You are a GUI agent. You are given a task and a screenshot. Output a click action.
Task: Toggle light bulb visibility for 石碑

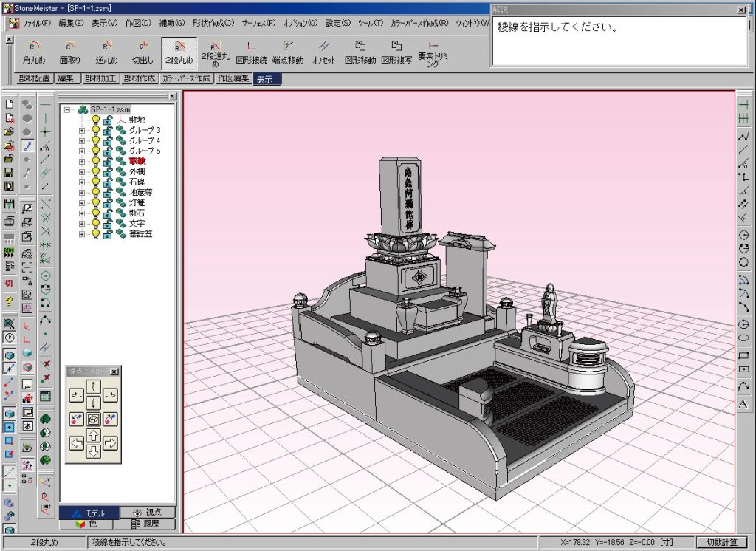94,182
